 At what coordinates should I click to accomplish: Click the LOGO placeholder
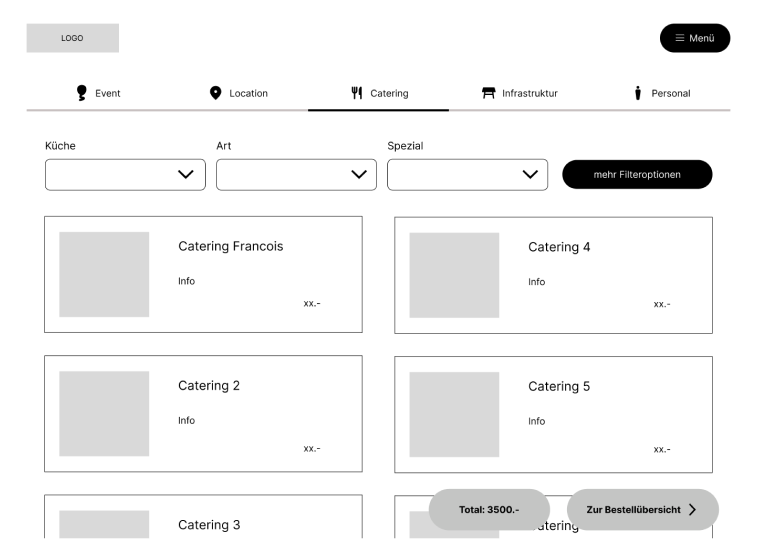(72, 38)
